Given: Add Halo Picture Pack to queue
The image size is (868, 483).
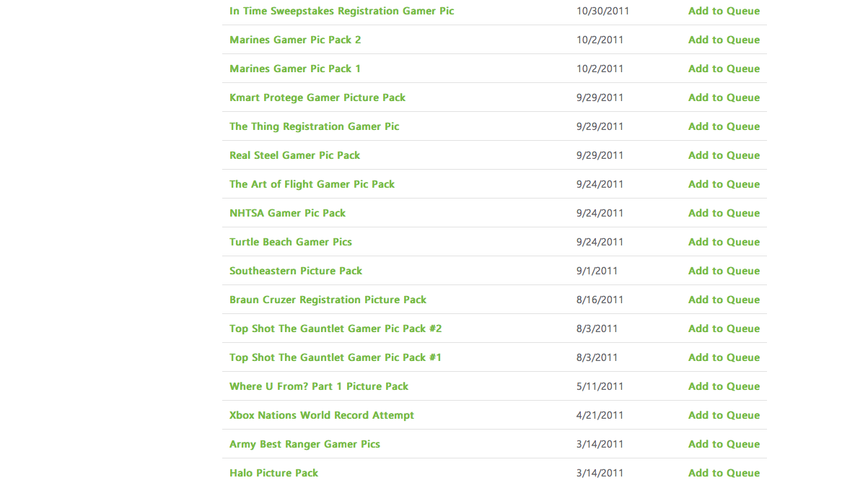Looking at the screenshot, I should (724, 473).
